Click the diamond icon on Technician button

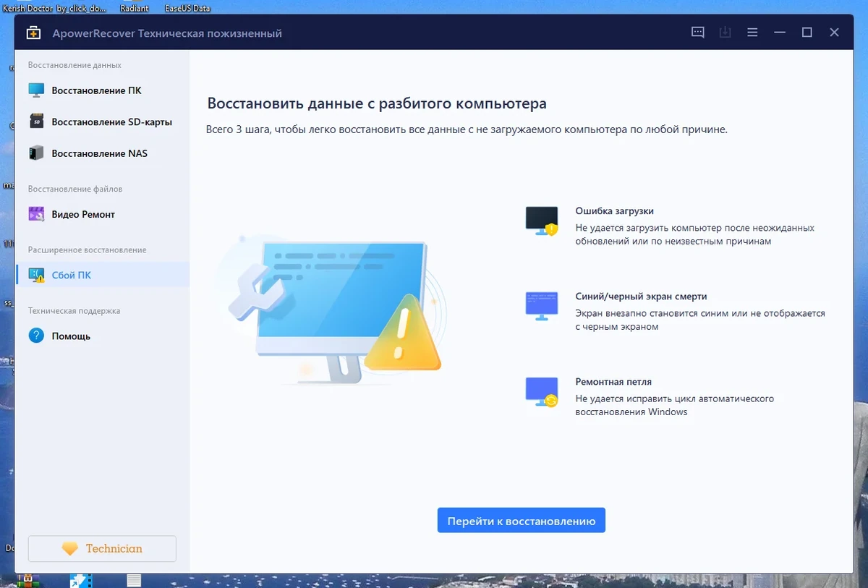(x=70, y=549)
